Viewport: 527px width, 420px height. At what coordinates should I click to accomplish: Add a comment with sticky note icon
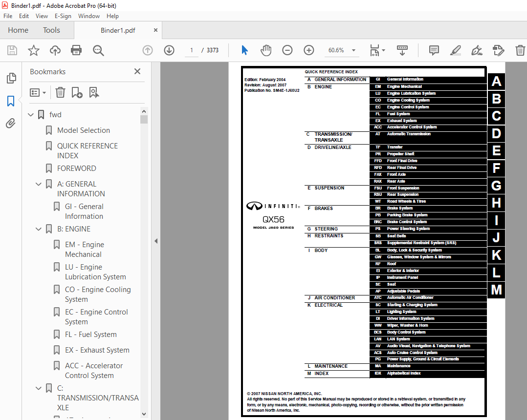434,50
